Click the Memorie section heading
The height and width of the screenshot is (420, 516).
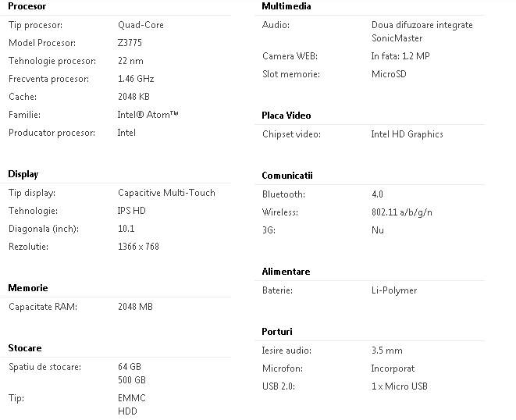click(28, 288)
